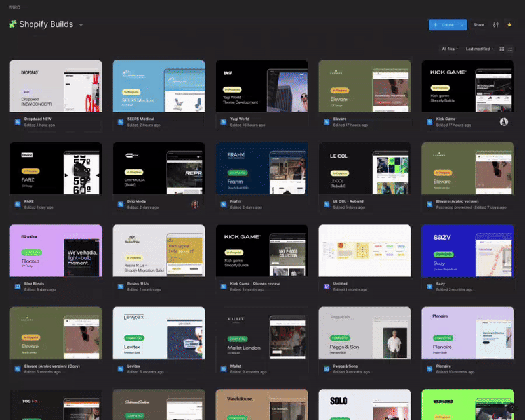Open the Peggs & Son thumbnail
525x420 pixels.
click(x=365, y=333)
